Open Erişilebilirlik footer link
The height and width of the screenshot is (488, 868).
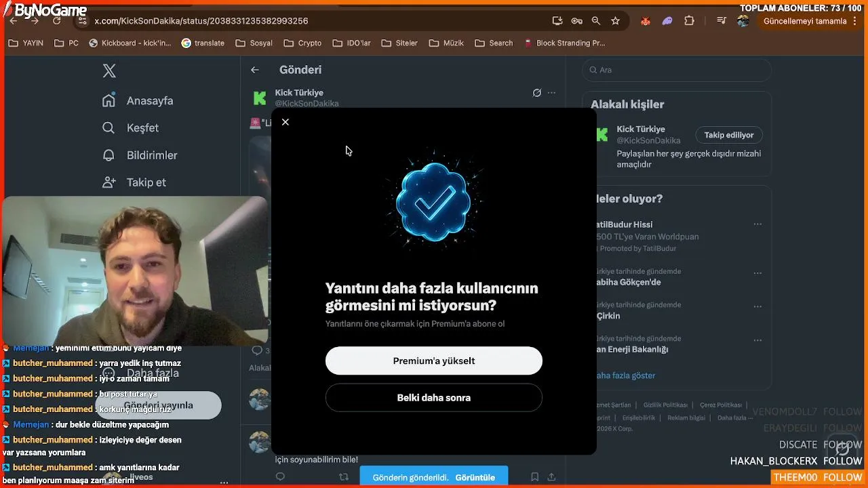click(x=639, y=418)
